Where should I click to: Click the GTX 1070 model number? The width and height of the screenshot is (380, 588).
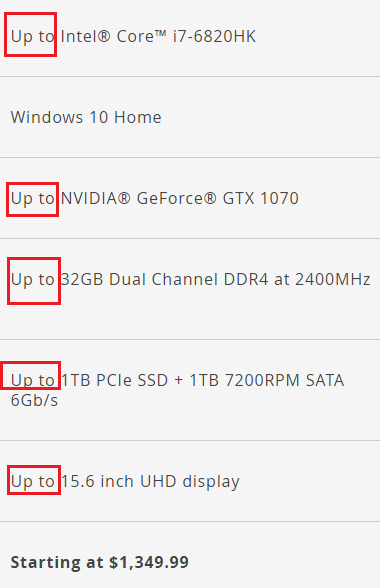(261, 198)
